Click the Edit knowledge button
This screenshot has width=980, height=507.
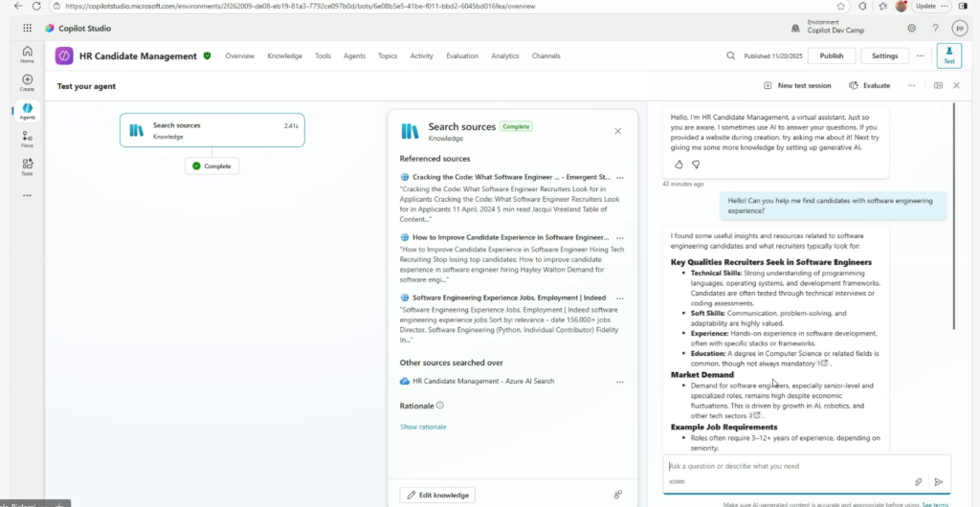point(436,495)
